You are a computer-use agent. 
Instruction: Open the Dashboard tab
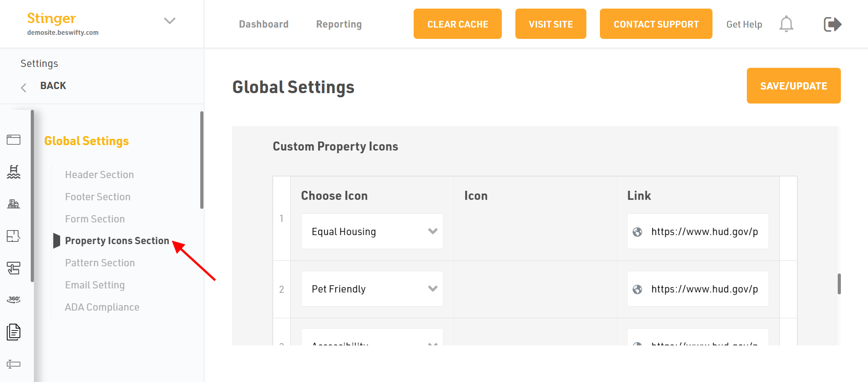pyautogui.click(x=264, y=24)
